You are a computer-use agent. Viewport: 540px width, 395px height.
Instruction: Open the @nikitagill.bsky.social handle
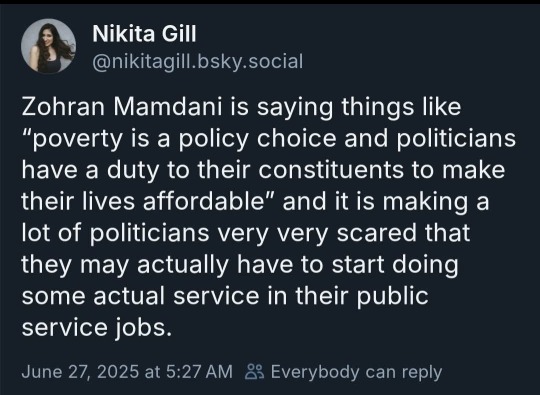[x=198, y=62]
